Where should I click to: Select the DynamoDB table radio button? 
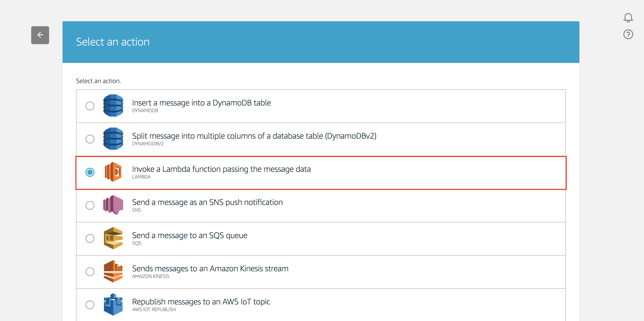90,106
